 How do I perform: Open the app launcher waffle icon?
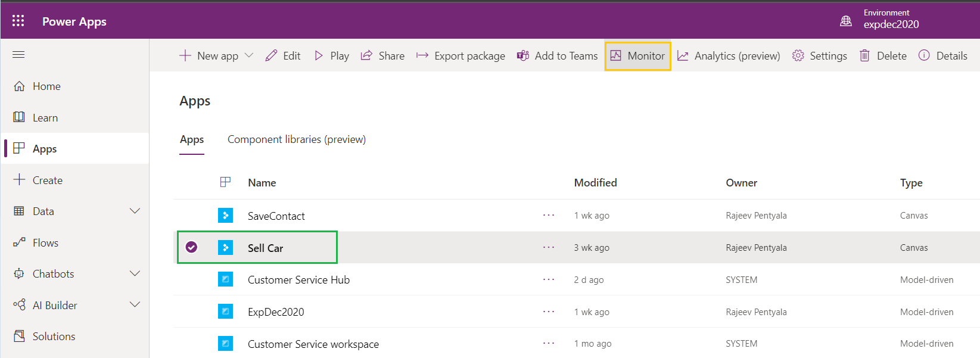[18, 21]
